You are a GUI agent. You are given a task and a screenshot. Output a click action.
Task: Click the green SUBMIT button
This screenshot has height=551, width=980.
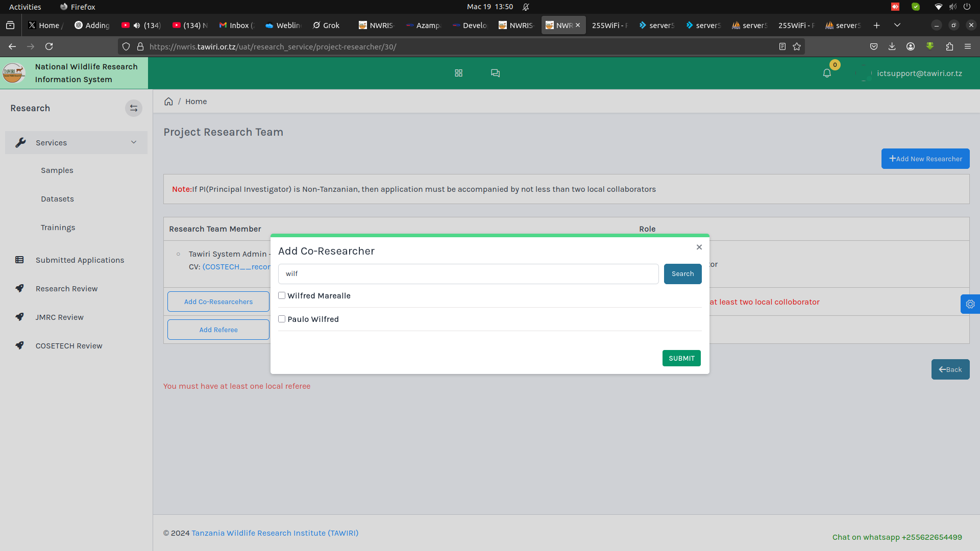[681, 358]
